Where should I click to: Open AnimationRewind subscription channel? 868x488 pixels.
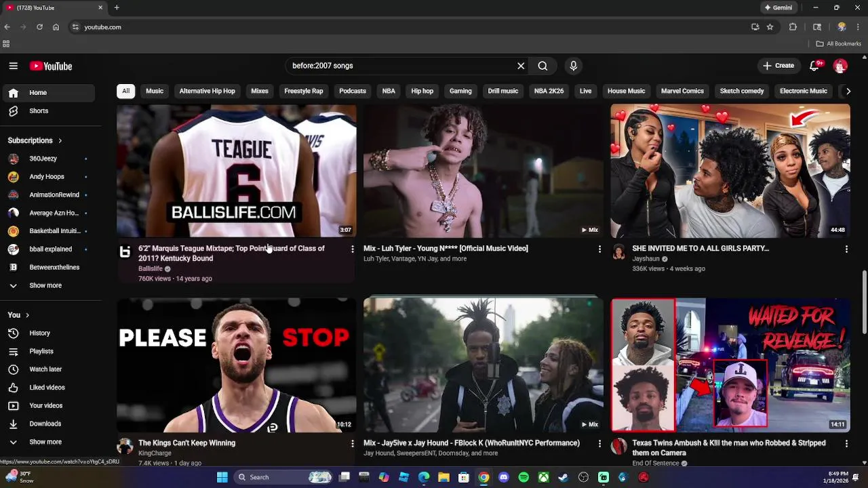[x=48, y=195]
